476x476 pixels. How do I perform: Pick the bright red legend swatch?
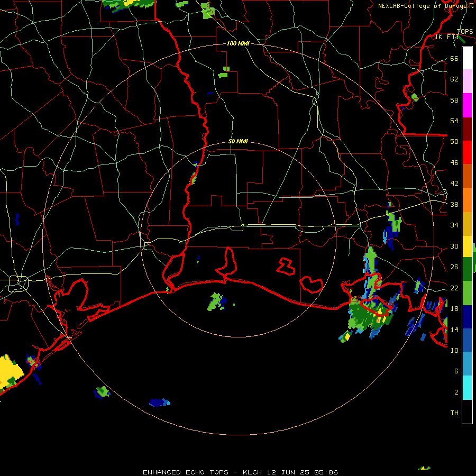[467, 152]
